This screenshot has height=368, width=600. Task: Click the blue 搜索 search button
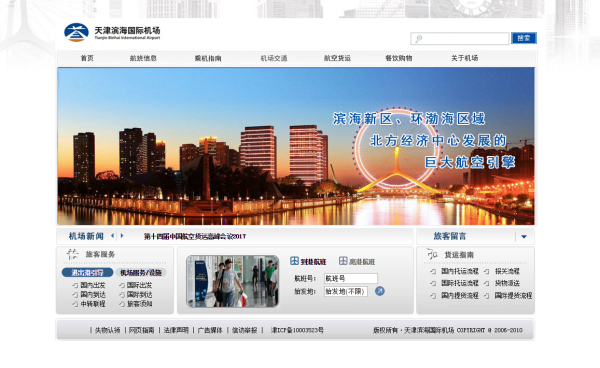click(x=524, y=38)
